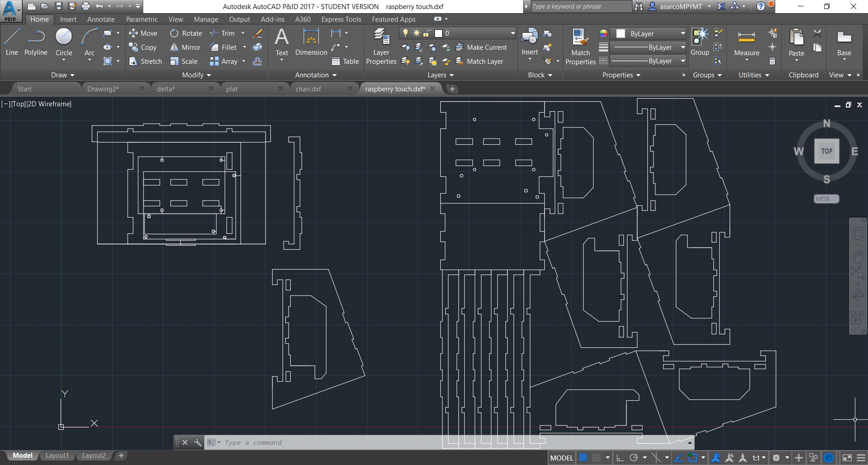Click Match Properties tool

(x=580, y=46)
